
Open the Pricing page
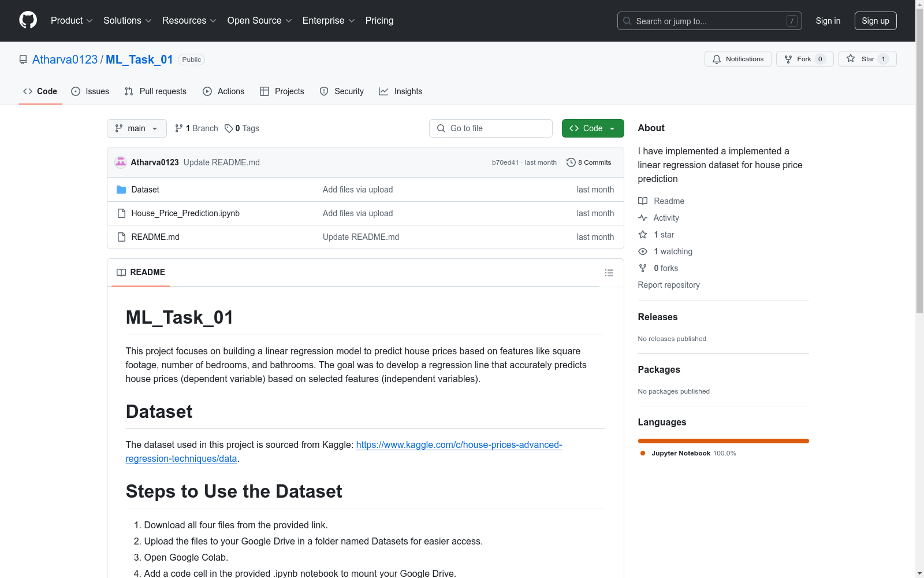(379, 20)
